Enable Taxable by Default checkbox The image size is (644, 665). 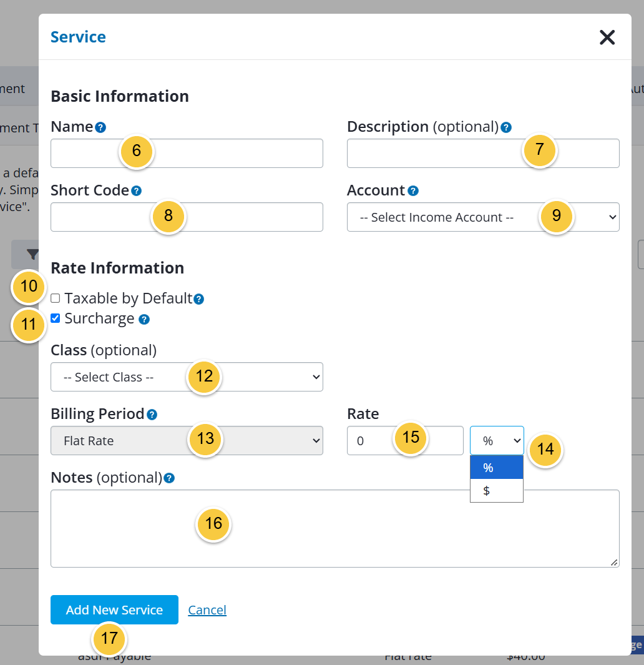(x=55, y=298)
